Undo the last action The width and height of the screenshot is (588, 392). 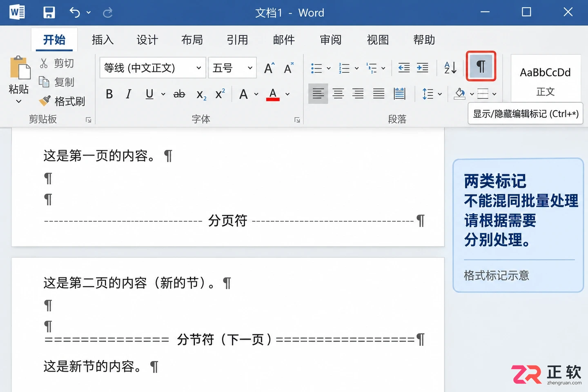pyautogui.click(x=75, y=12)
